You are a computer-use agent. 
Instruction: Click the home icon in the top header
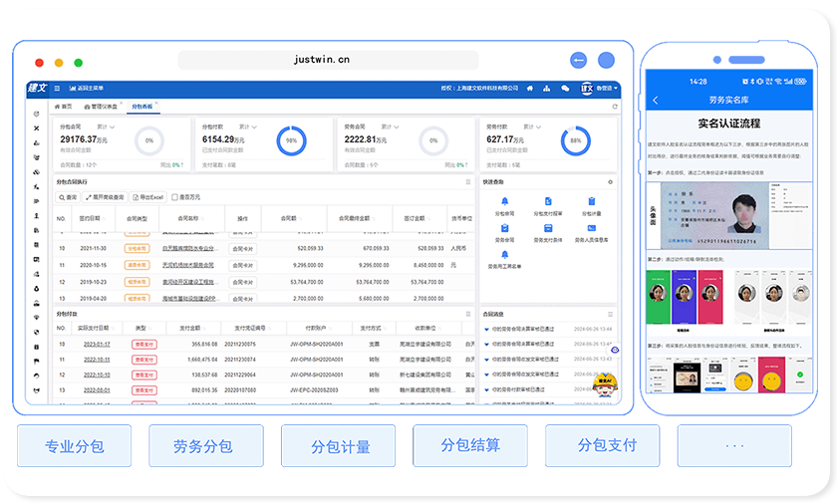point(529,89)
